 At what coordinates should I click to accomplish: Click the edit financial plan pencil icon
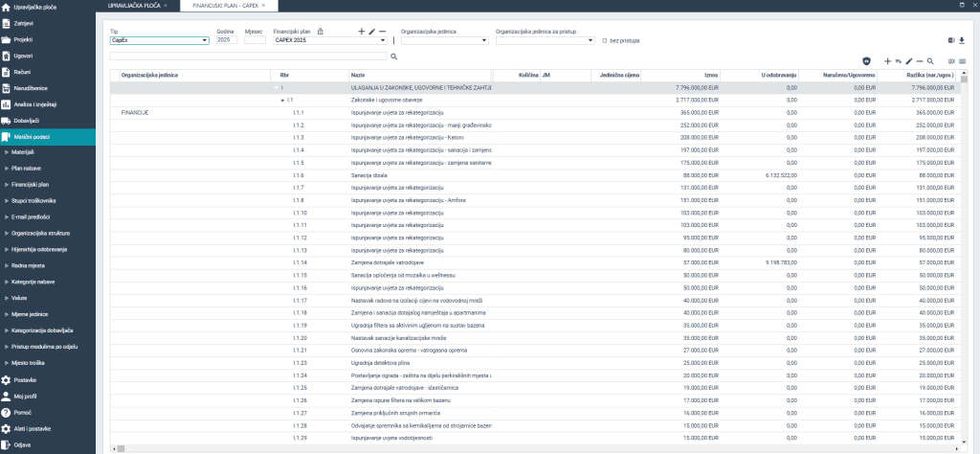pos(372,32)
